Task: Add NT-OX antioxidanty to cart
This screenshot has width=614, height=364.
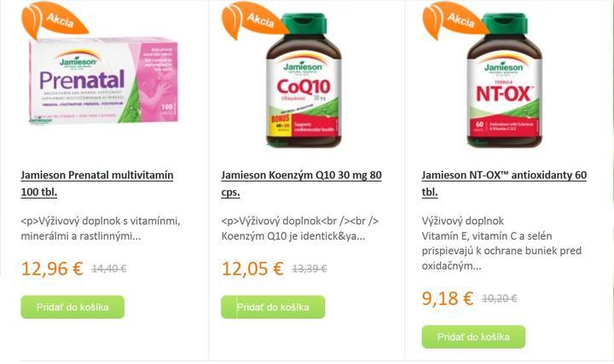Action: point(473,337)
